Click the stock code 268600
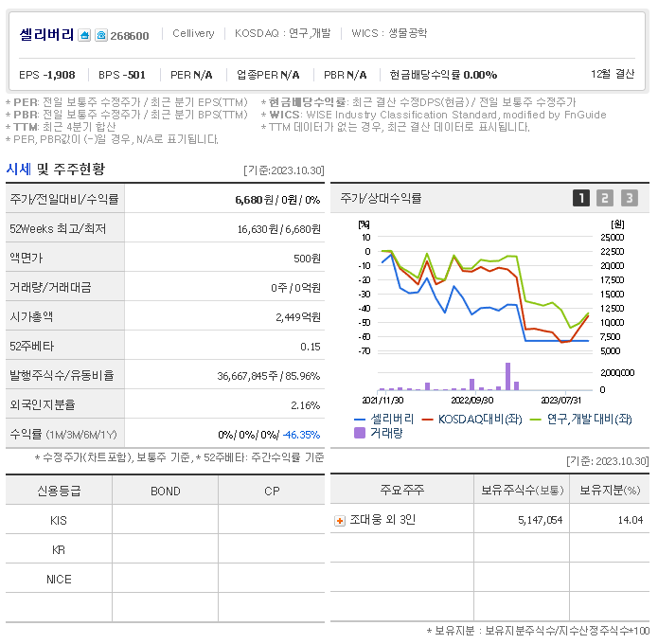The width and height of the screenshot is (658, 644). 130,36
